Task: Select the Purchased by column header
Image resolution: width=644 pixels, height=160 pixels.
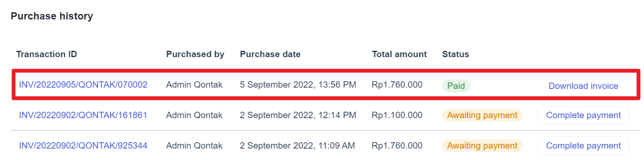Action: point(195,54)
